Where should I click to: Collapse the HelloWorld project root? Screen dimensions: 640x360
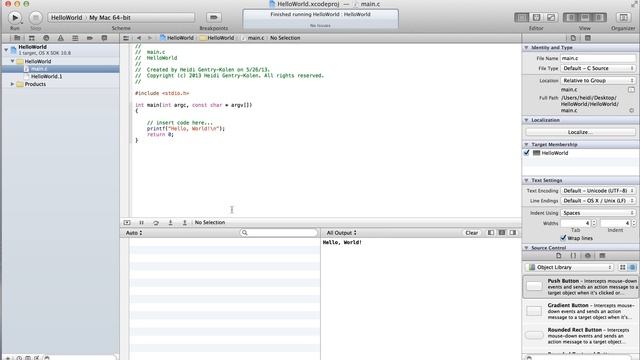pos(6,50)
